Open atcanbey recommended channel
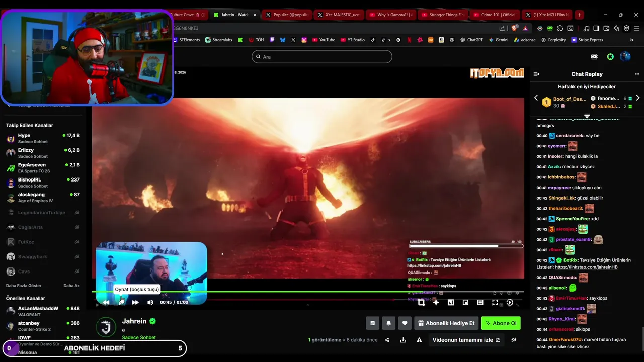This screenshot has height=362, width=644. [43, 326]
